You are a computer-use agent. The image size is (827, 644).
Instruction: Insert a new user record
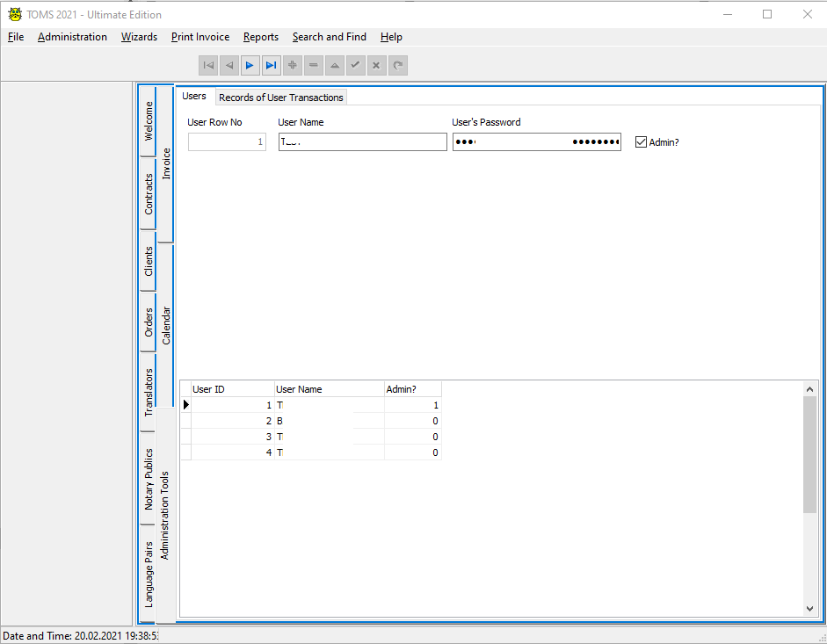pyautogui.click(x=293, y=65)
